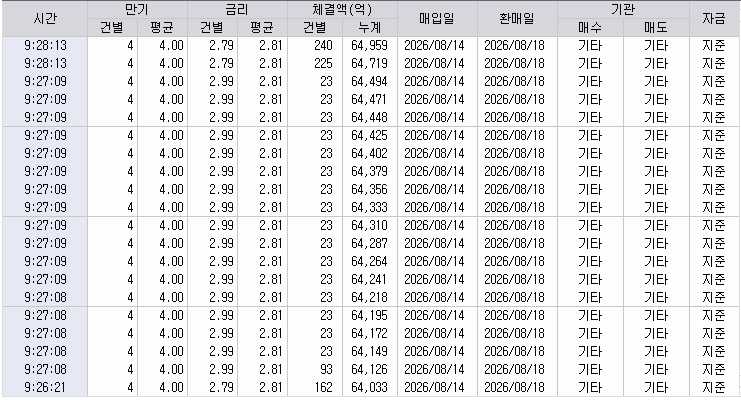Viewport: 741px width, 400px height.
Task: Click the 평균 sub-header under 금리
Action: [262, 27]
